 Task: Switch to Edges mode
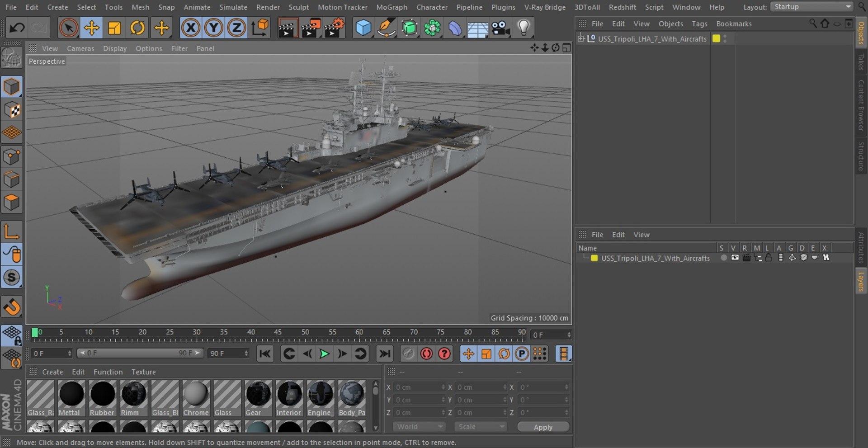tap(12, 179)
